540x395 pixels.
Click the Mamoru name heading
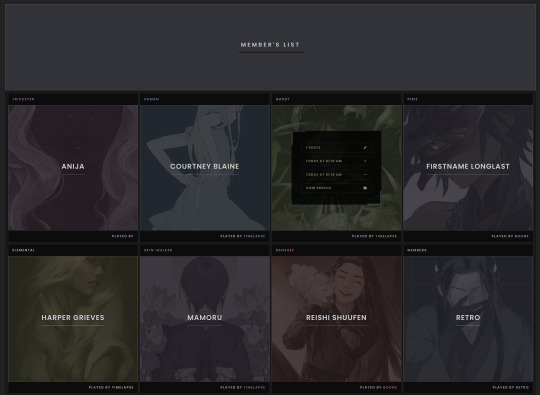tap(205, 318)
